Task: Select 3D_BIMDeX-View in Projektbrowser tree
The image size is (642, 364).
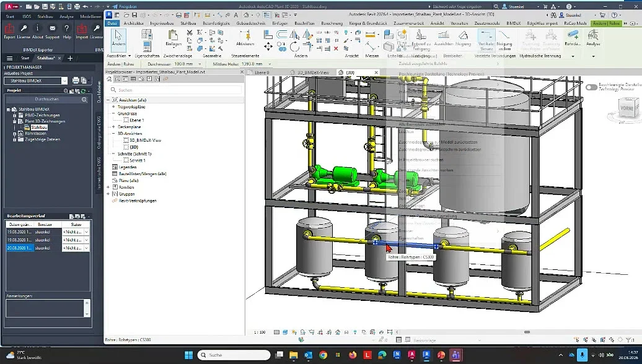Action: 145,141
